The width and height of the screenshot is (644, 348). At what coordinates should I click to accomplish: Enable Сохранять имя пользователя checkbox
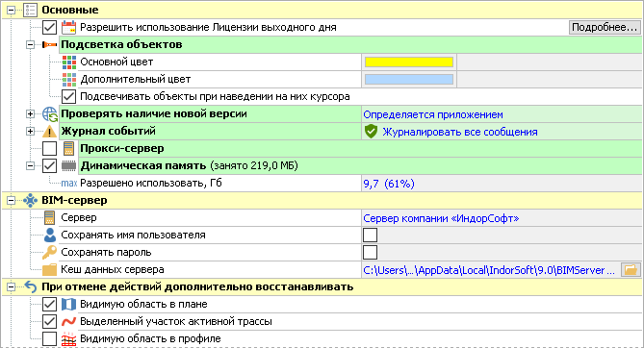pyautogui.click(x=370, y=236)
